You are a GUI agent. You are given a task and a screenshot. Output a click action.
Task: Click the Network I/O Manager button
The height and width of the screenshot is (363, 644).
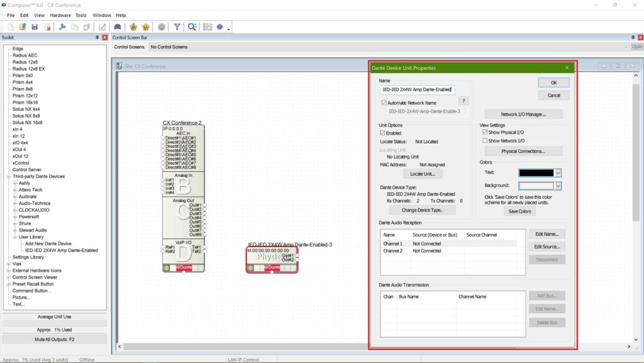point(523,114)
